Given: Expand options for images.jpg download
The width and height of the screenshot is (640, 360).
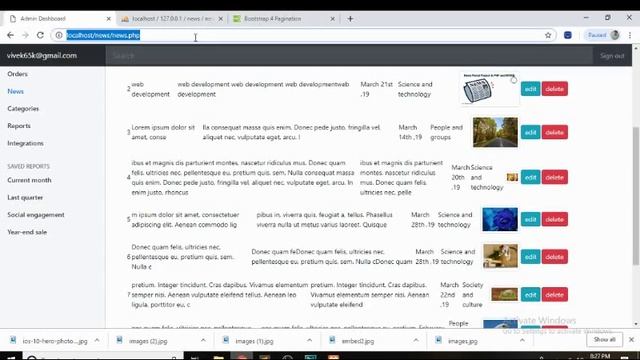Looking at the screenshot, I should click(522, 340).
